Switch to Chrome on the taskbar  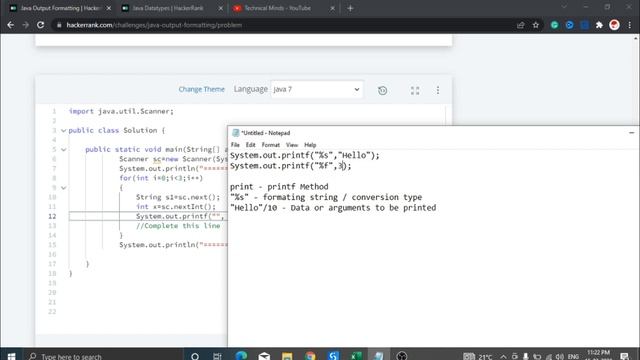point(310,356)
